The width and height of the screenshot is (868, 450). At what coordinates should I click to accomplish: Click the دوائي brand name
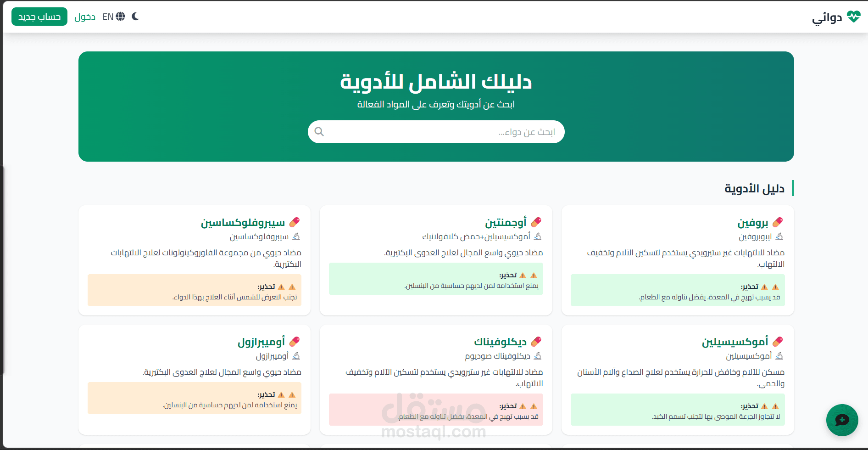827,17
